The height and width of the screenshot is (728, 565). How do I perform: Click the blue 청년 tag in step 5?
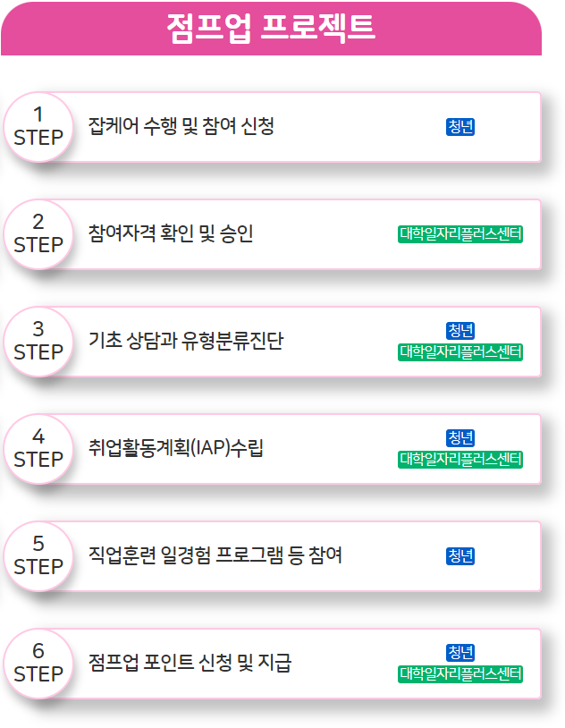pos(460,555)
